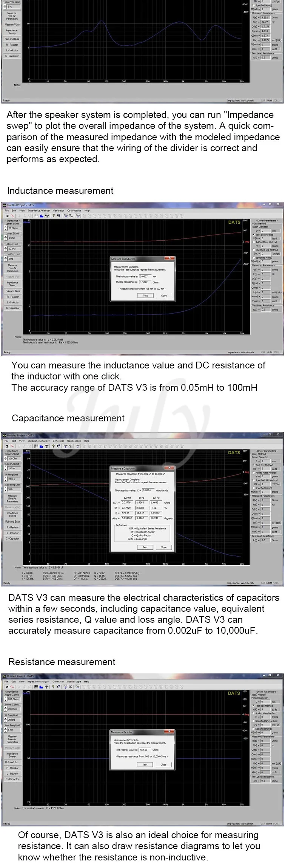This screenshot has height=868, width=285.
Task: Click the Hi Freq Limit stepper in the inductor screenshot
Action: tap(6, 249)
